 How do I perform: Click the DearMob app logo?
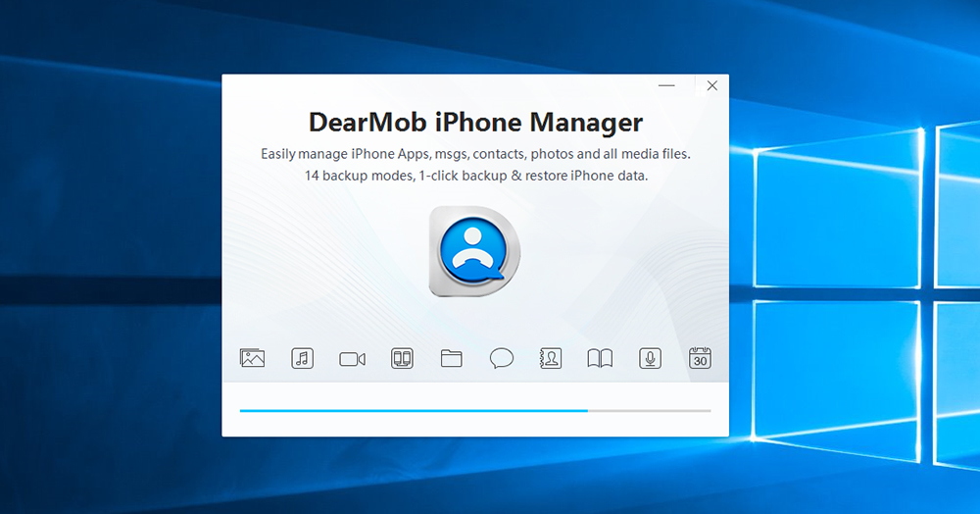tap(475, 251)
